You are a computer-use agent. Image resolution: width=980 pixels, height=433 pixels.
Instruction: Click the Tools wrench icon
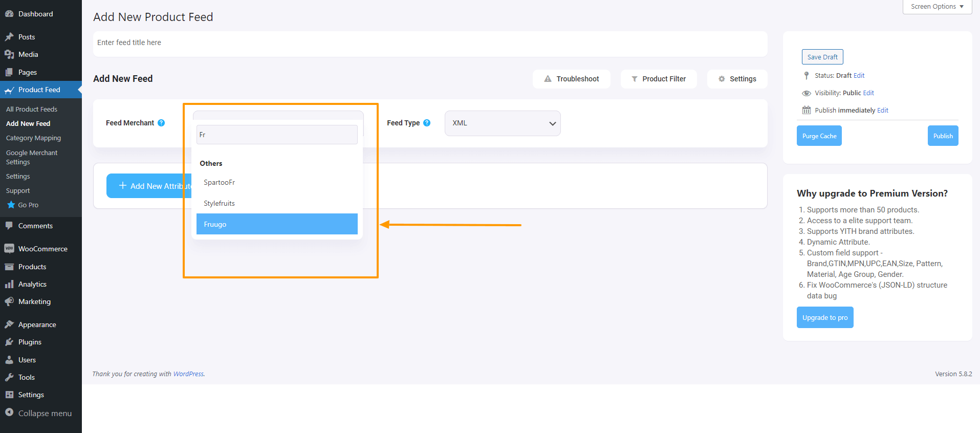[x=9, y=377]
